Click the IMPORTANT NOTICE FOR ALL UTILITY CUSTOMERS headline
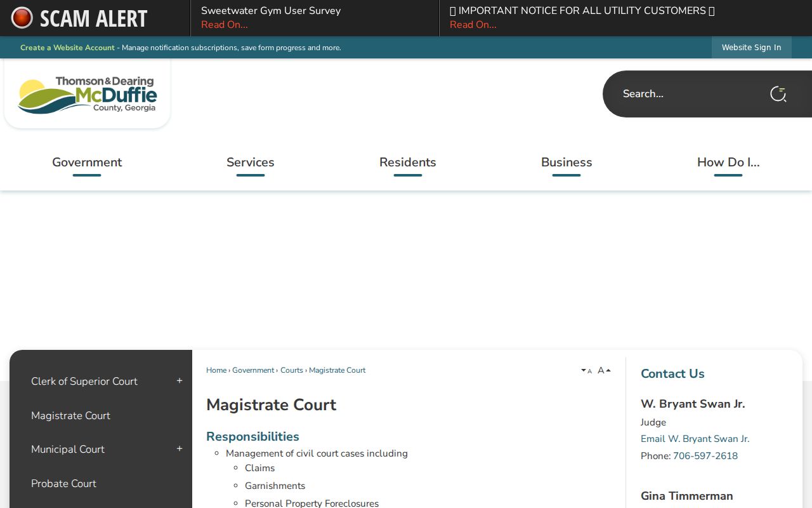The image size is (812, 508). 582,11
